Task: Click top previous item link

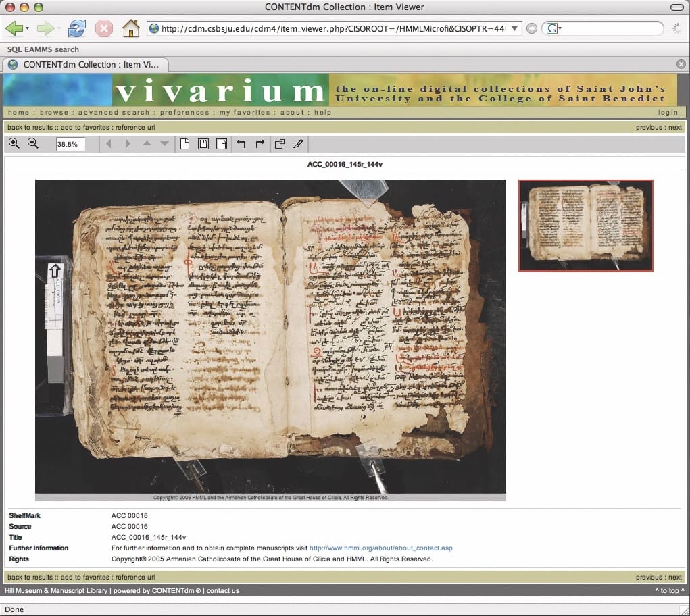Action: point(649,127)
